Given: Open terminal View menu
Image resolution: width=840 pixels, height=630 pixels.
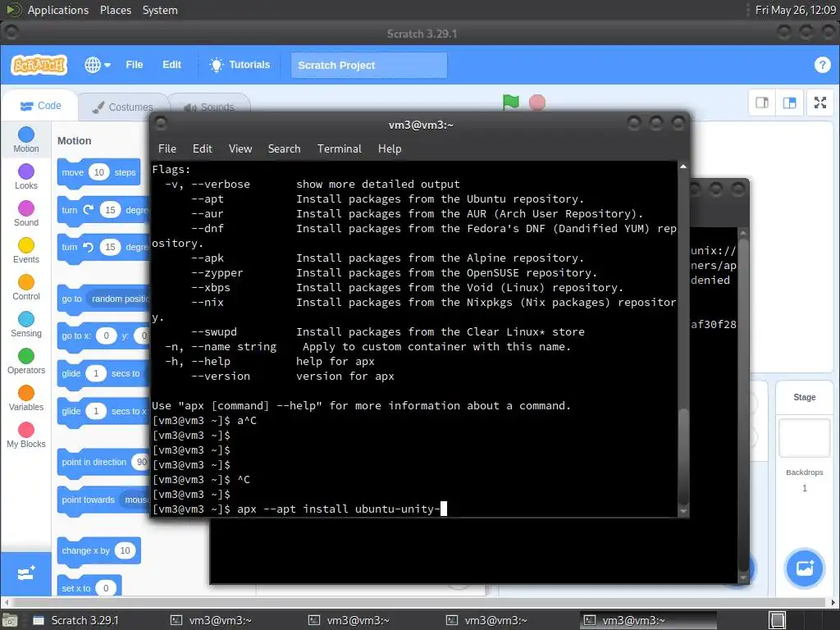Looking at the screenshot, I should 240,149.
